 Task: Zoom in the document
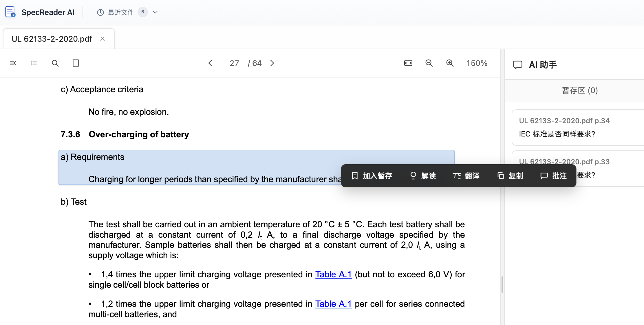tap(450, 63)
